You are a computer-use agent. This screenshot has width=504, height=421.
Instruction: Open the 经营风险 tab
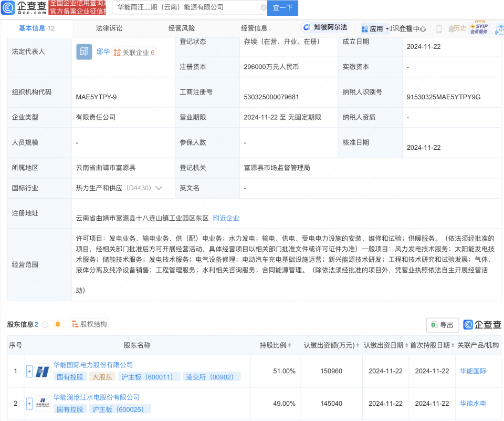[182, 28]
